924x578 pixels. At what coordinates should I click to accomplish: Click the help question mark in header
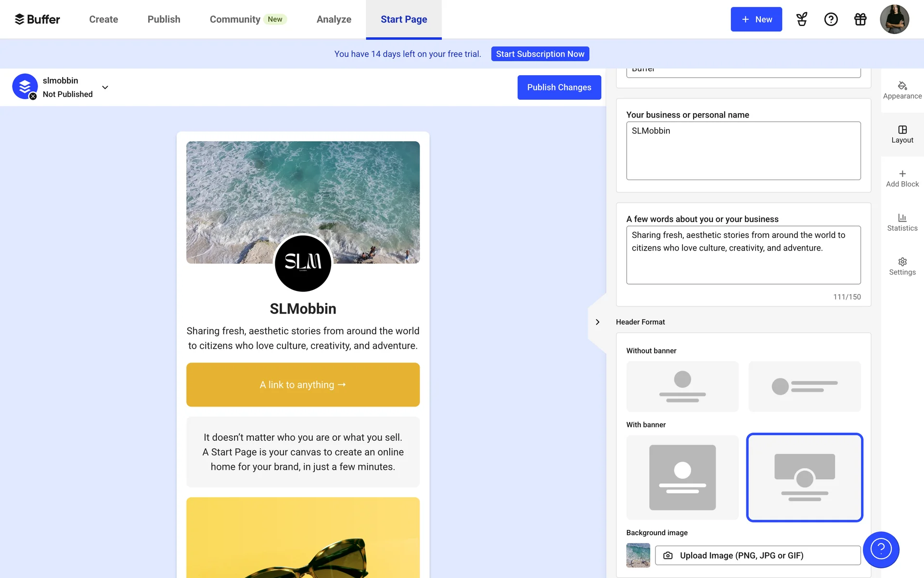[831, 19]
